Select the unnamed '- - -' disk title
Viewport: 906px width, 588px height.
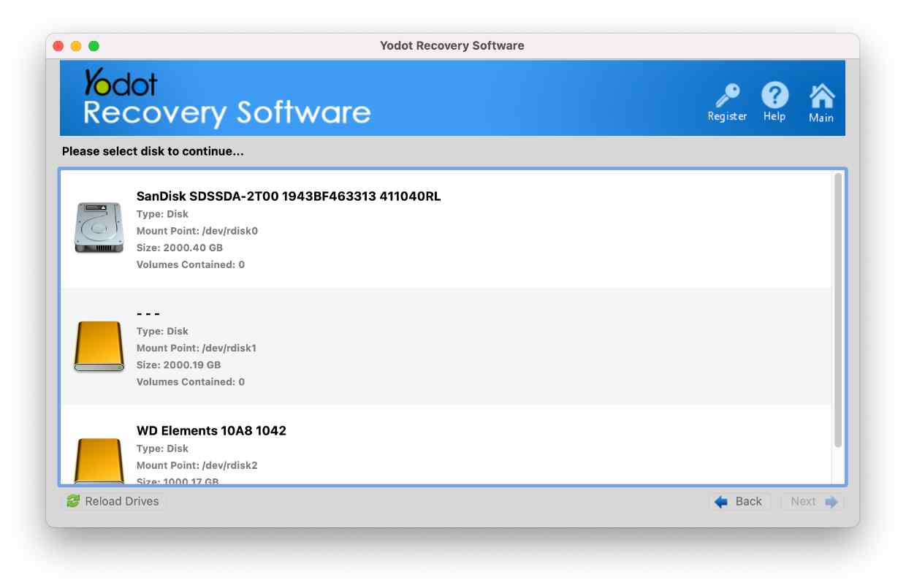pyautogui.click(x=148, y=313)
